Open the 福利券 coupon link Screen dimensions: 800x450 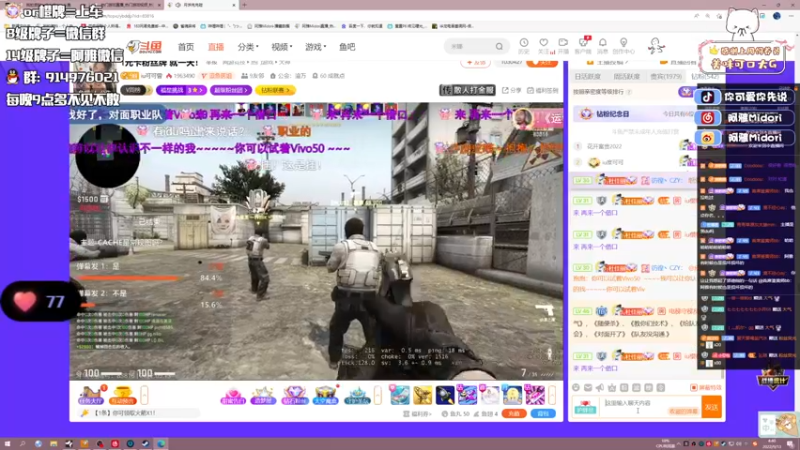tap(417, 414)
